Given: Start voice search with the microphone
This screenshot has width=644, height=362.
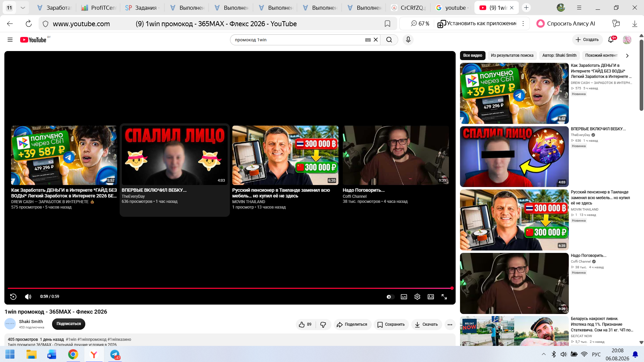Looking at the screenshot, I should (408, 40).
